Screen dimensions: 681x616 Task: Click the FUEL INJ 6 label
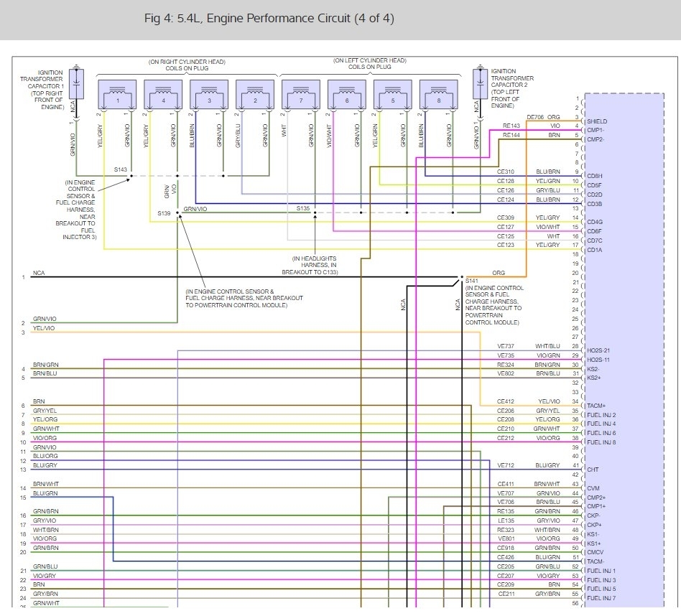click(601, 433)
